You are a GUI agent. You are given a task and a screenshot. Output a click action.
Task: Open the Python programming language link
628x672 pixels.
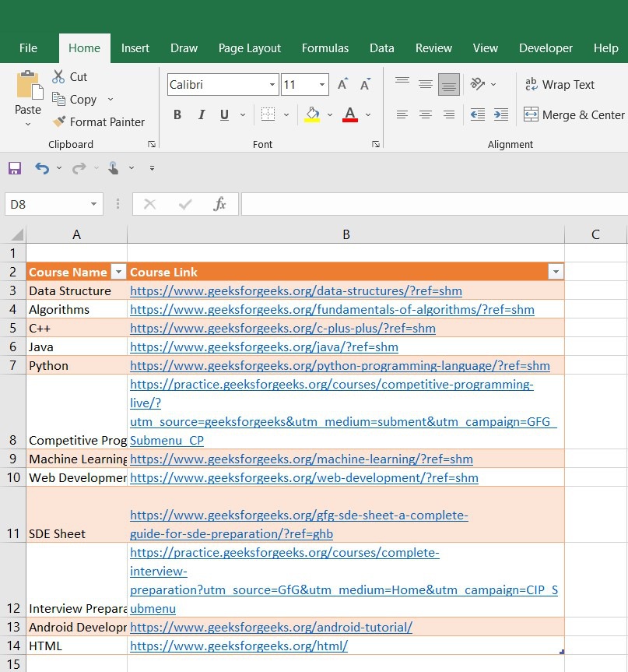[x=339, y=365]
